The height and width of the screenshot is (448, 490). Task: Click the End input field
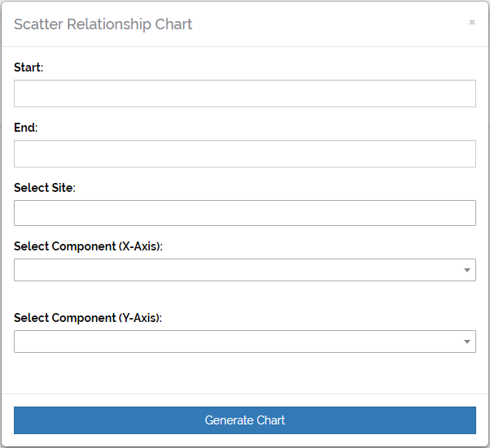(244, 154)
